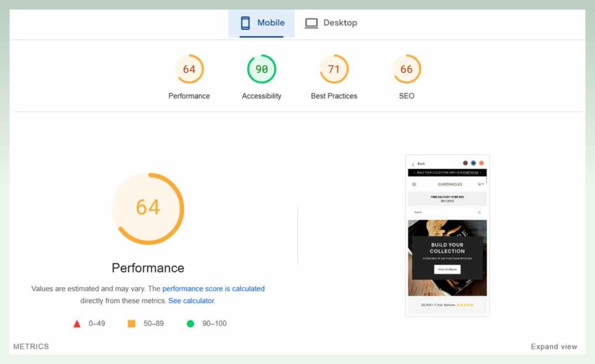Open the 'performance score is calculated' link
Viewport: 595px width, 364px height.
214,289
